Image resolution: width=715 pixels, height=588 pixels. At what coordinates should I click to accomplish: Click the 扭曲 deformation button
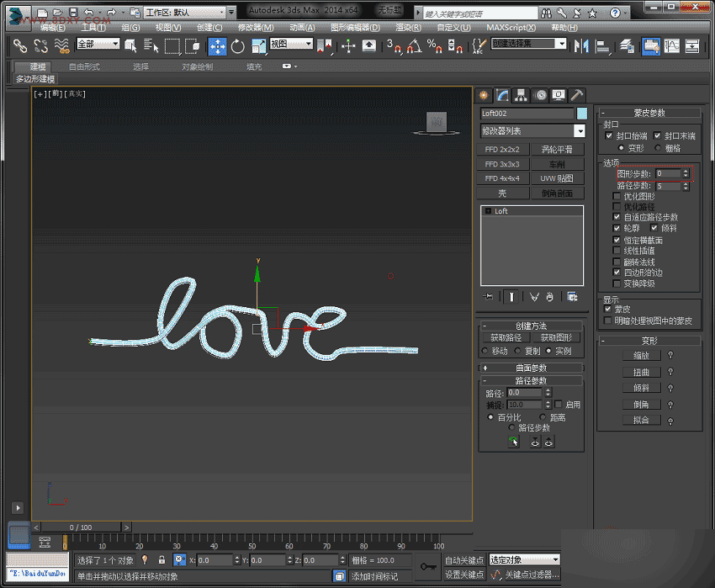point(642,372)
